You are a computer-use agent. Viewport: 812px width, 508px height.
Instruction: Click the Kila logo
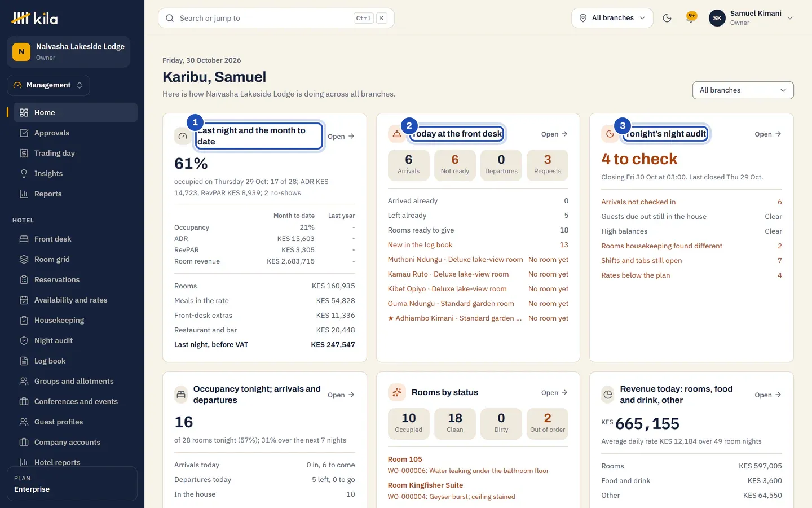point(35,18)
